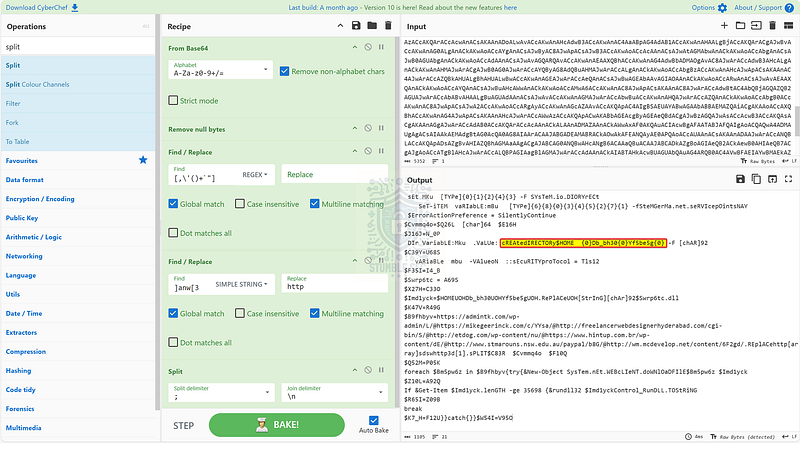Click the operations search field

point(78,46)
